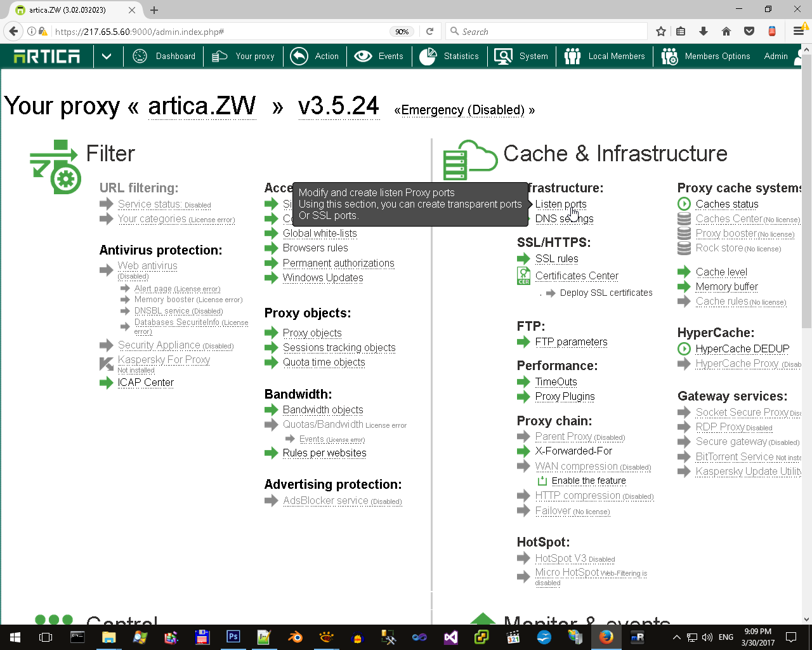This screenshot has height=650, width=812.
Task: Open the Firefox hamburger menu
Action: tap(799, 31)
